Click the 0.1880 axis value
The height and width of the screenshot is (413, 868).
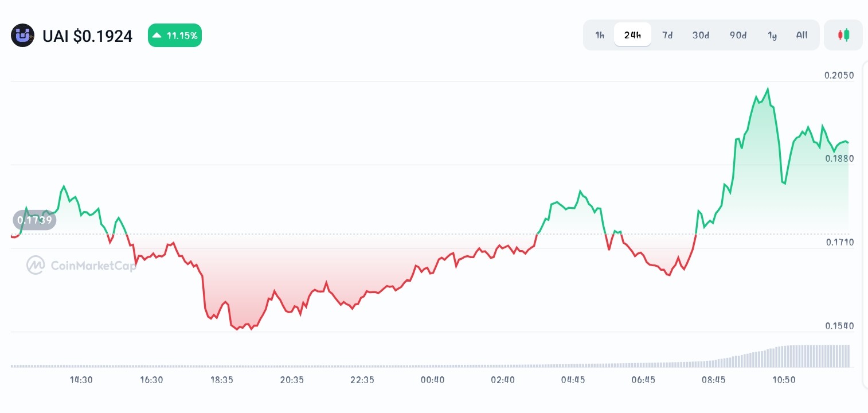[x=839, y=158]
